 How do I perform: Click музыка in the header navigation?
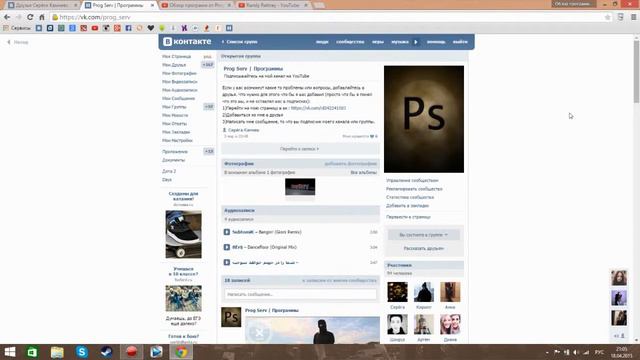point(400,42)
